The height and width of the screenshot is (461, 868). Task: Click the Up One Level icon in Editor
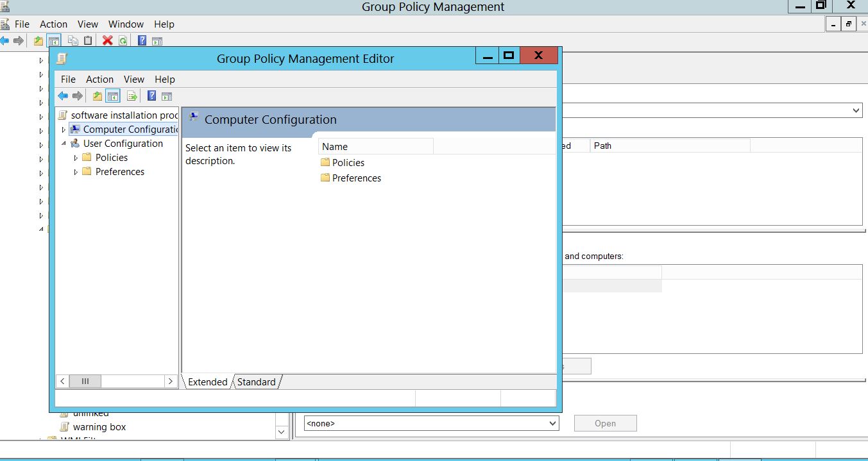pyautogui.click(x=98, y=96)
